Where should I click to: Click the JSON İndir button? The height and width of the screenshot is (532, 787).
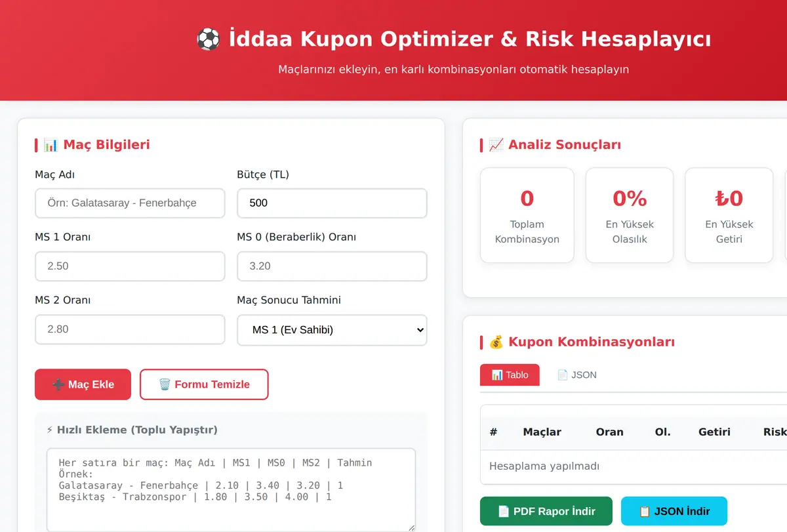(674, 511)
